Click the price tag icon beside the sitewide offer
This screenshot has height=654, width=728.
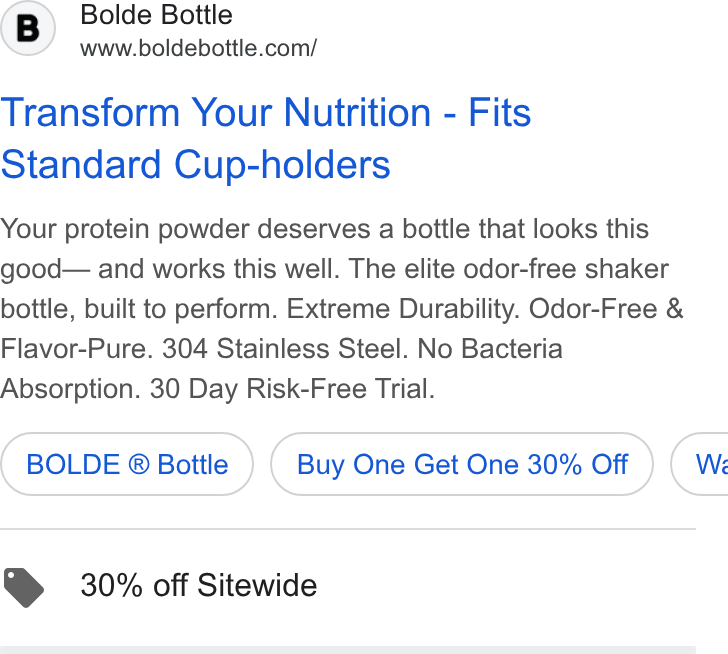coord(24,587)
